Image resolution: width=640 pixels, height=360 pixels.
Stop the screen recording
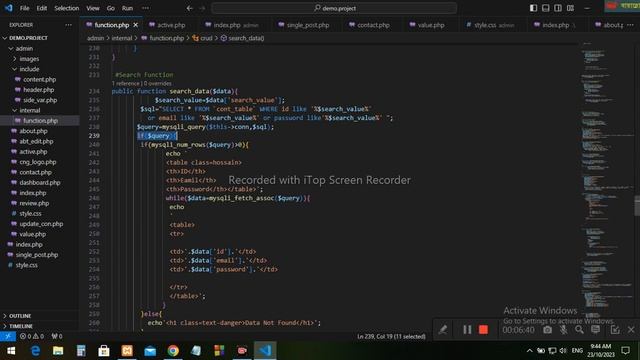point(483,329)
